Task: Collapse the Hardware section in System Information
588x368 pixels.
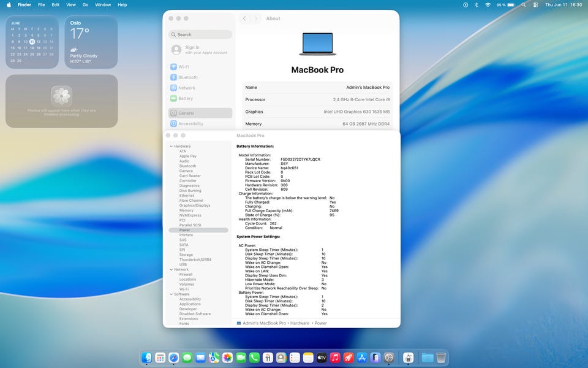Action: 171,147
